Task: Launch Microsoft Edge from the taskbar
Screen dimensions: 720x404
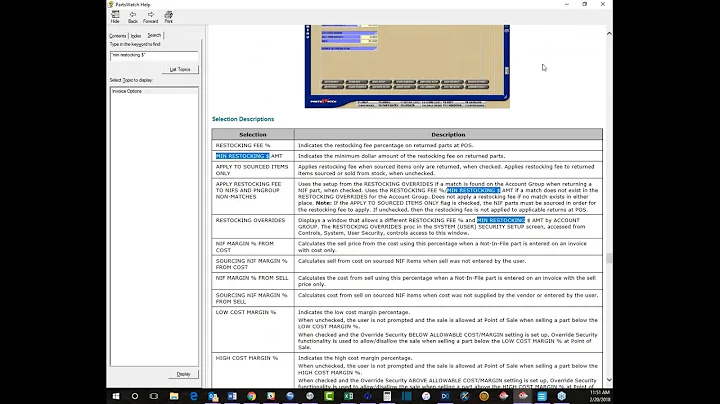Action: coord(193,396)
